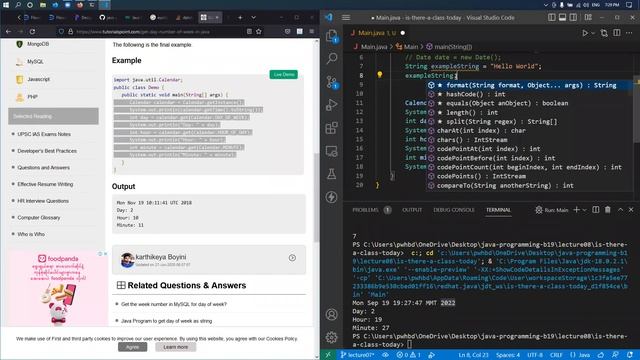640x360 pixels.
Task: Open the Accounts menu in activity bar
Action: (x=331, y=314)
